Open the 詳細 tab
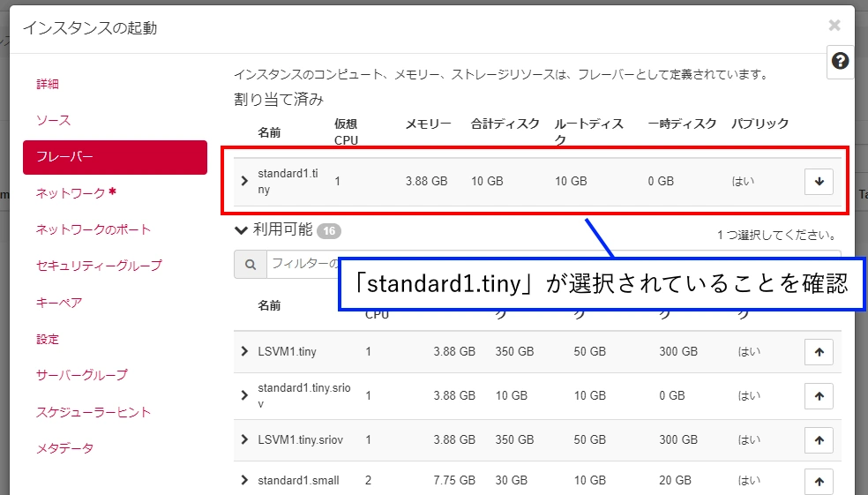This screenshot has width=868, height=495. (x=48, y=84)
